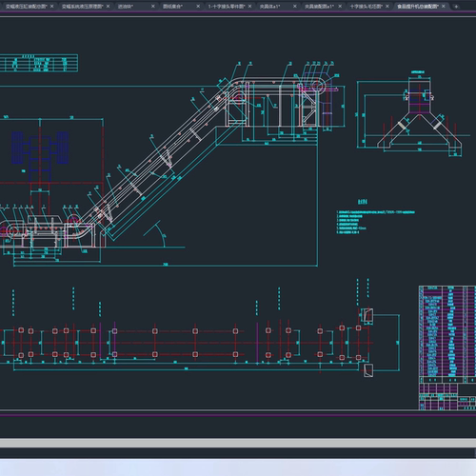The image size is (476, 476).
Task: Close the 变幅液压缸装配总图 tab
Action: [52, 7]
